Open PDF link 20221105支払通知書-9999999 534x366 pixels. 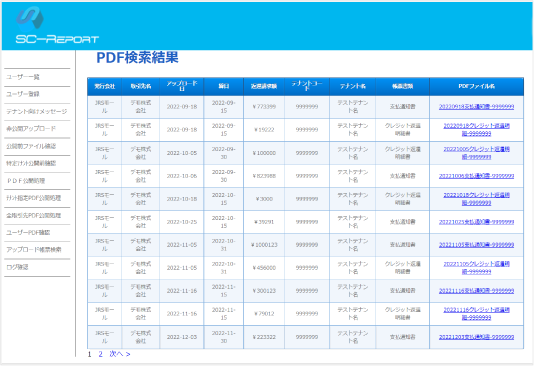tap(476, 245)
